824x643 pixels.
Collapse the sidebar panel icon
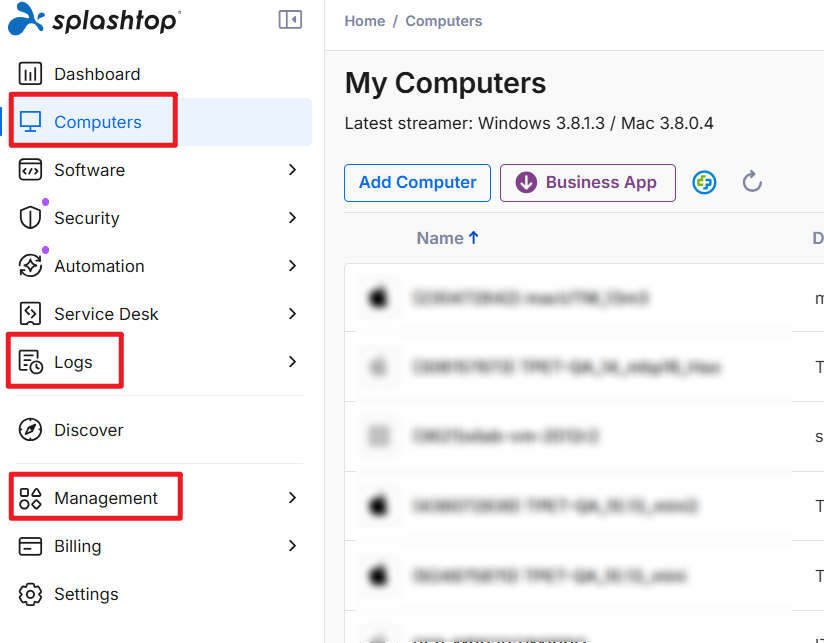[290, 20]
